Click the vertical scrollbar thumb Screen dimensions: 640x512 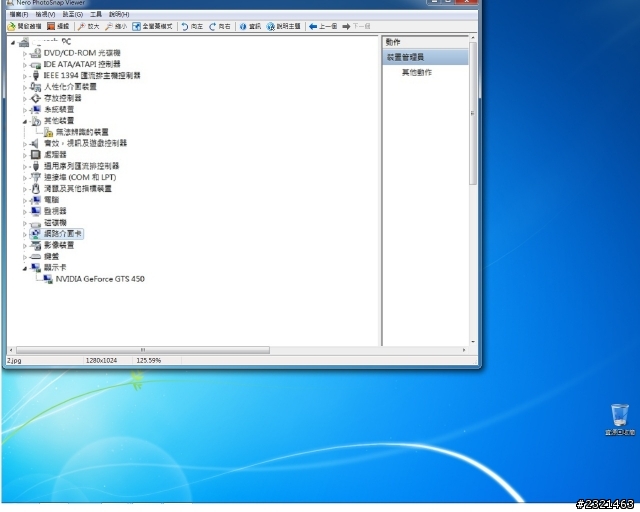[473, 113]
